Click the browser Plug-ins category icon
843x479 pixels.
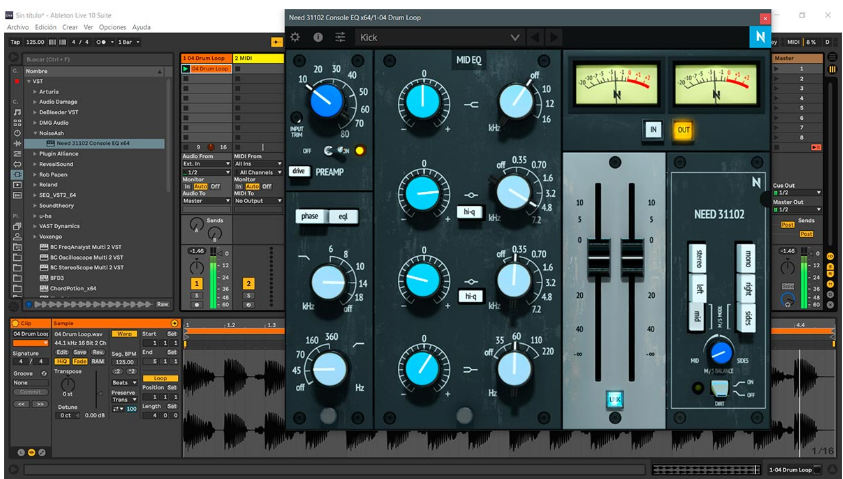click(17, 174)
